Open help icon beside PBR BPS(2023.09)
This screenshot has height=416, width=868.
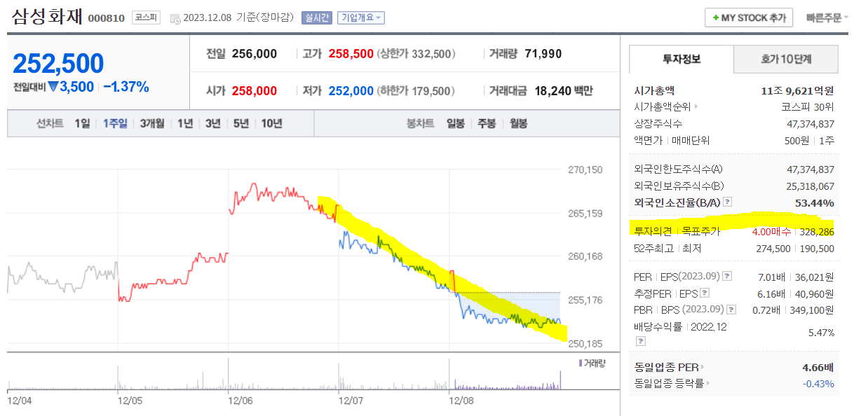731,309
